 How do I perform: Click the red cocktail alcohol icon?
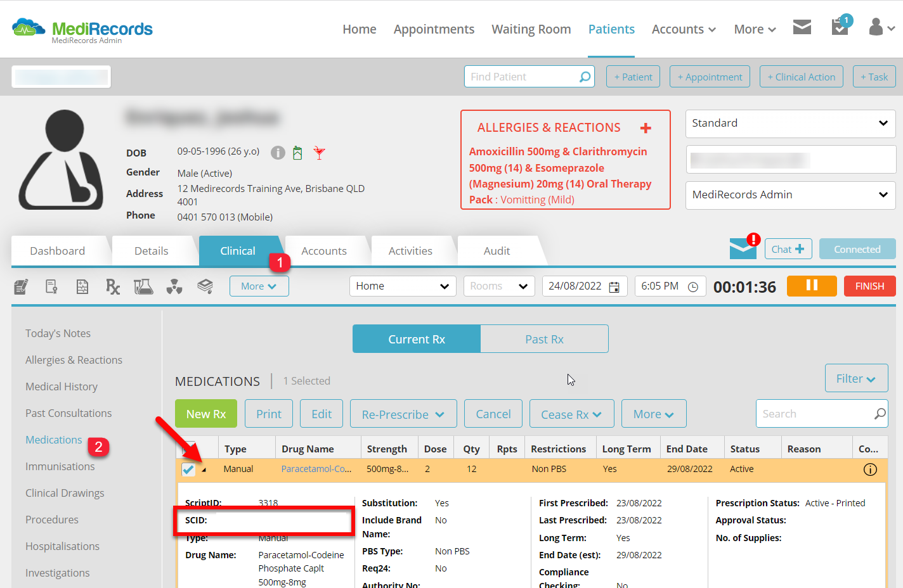[320, 153]
